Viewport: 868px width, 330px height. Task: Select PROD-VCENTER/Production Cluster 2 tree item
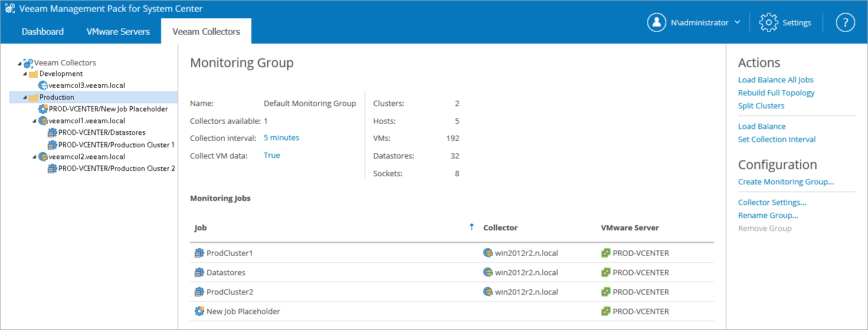coord(116,169)
